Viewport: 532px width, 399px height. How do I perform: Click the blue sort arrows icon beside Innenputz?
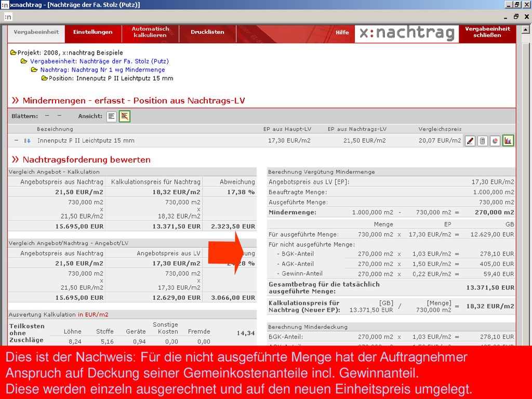click(28, 140)
